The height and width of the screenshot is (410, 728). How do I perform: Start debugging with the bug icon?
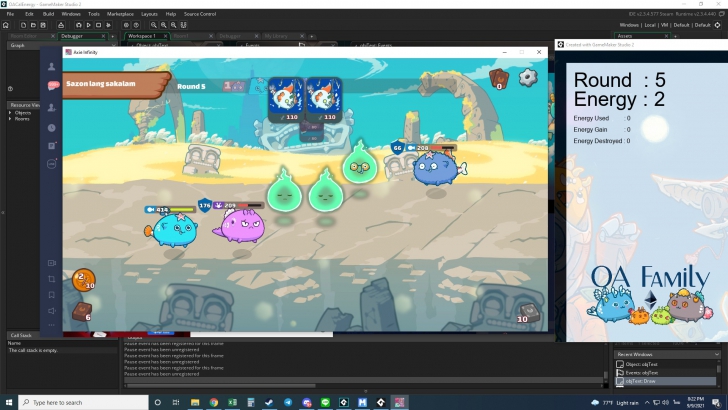click(78, 25)
